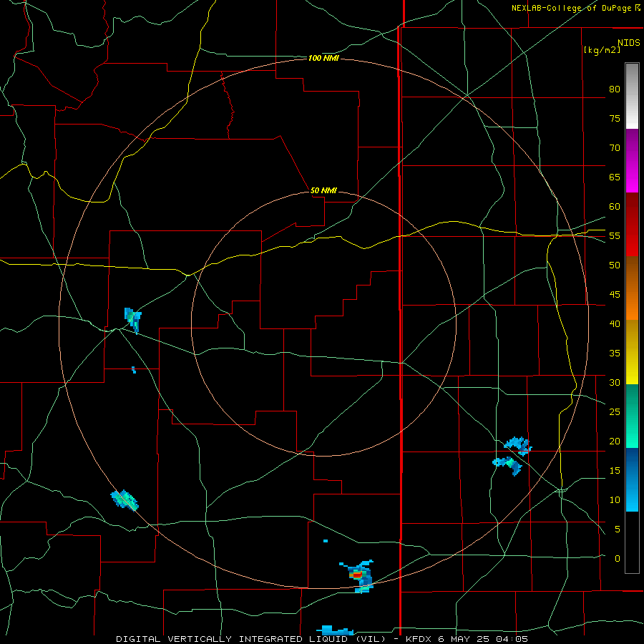This screenshot has width=644, height=644.
Task: Click the NIDS label above color scale
Action: click(x=629, y=43)
